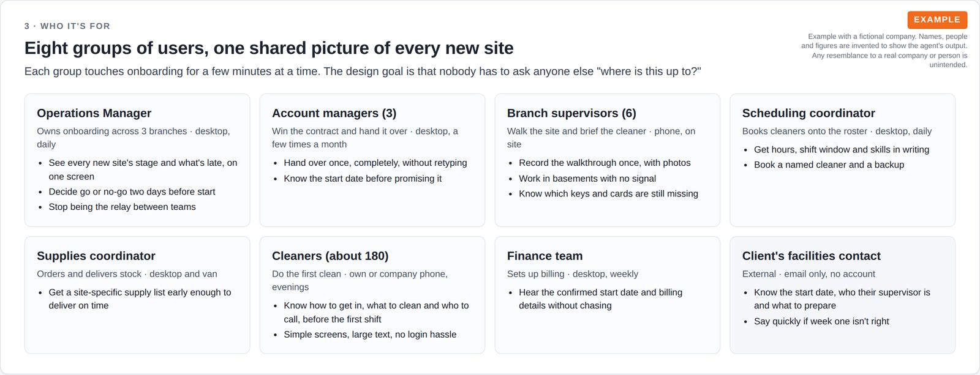Select the Branch supervisors (6) heading
980x375 pixels.
(571, 113)
